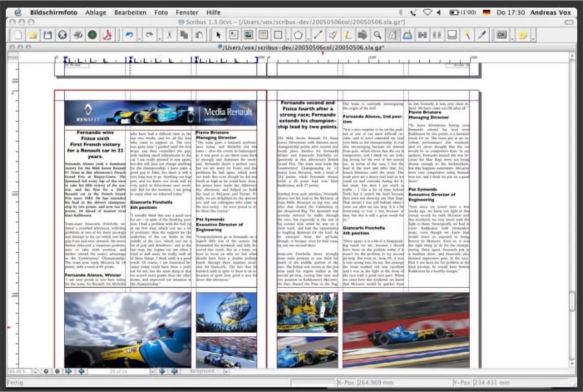The width and height of the screenshot is (583, 392).
Task: Step the zoom percentage spinner
Action: (36, 371)
